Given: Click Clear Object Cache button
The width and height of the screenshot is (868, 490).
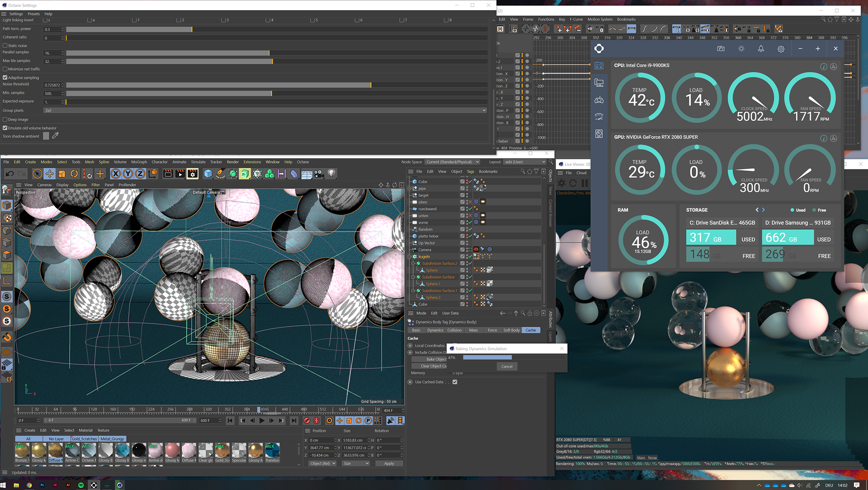Looking at the screenshot, I should pyautogui.click(x=429, y=366).
